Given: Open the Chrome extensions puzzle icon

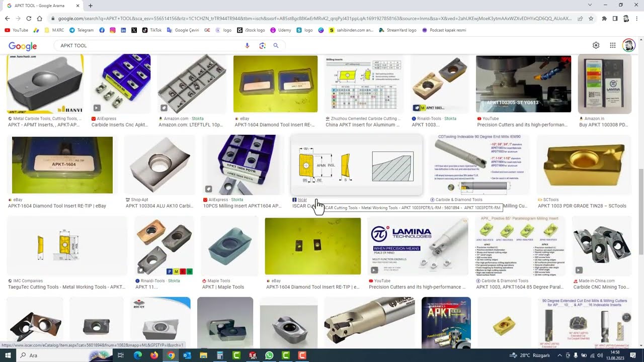Looking at the screenshot, I should [604, 19].
